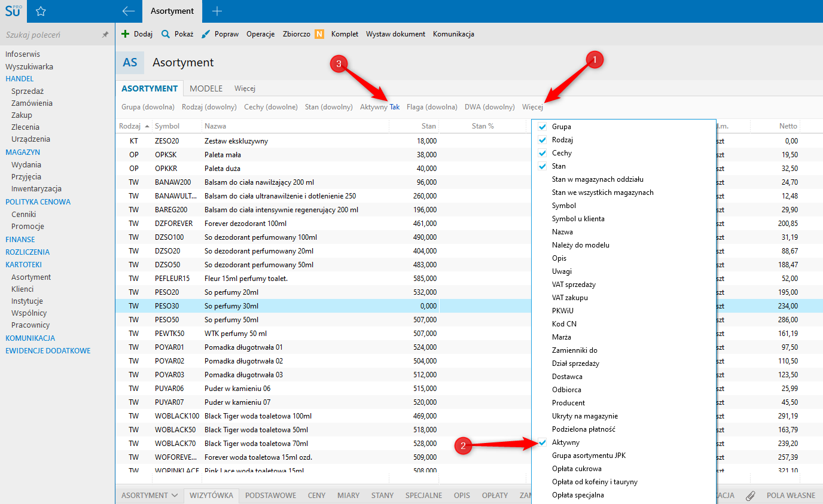This screenshot has width=823, height=504.
Task: Select the POLA WŁASNE bottom tab
Action: click(791, 495)
